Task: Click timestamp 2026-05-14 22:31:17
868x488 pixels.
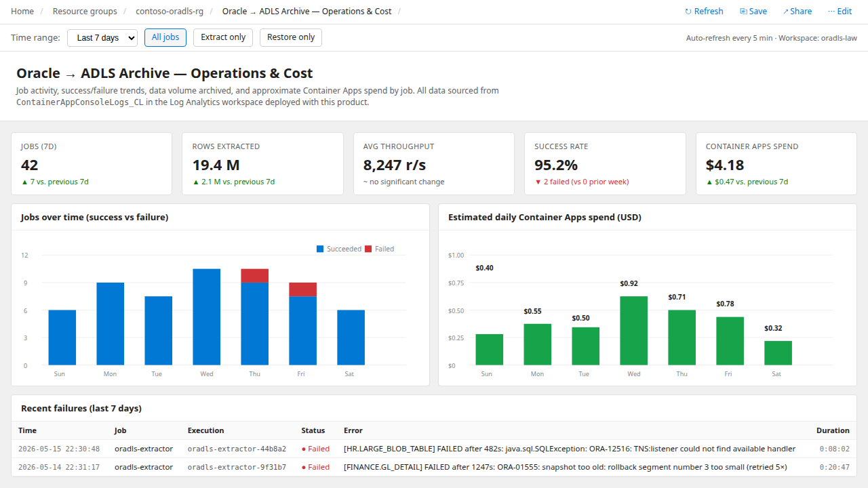Action: (59, 467)
